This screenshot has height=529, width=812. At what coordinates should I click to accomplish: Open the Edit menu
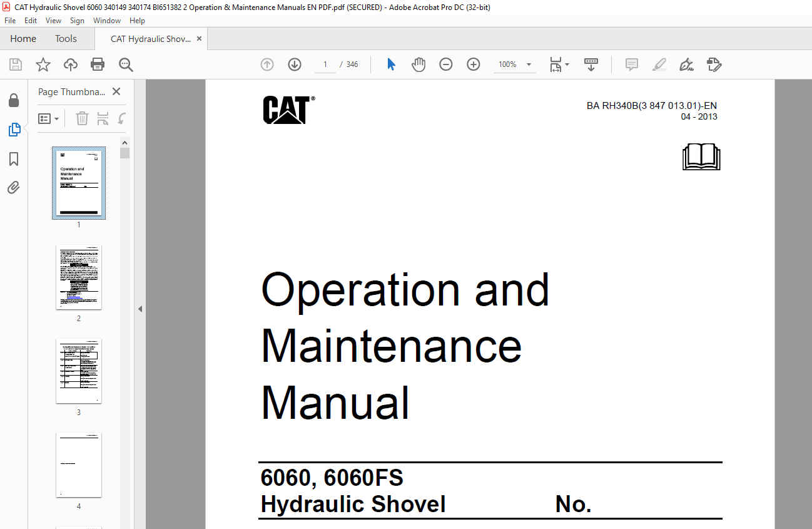tap(31, 21)
